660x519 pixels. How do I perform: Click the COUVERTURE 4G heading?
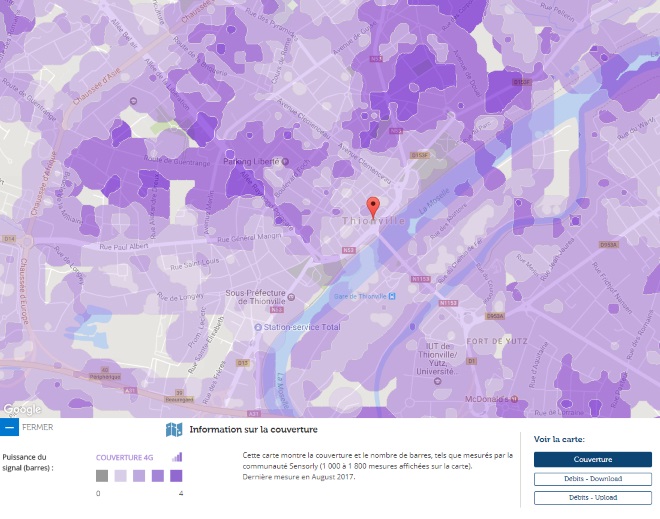125,458
